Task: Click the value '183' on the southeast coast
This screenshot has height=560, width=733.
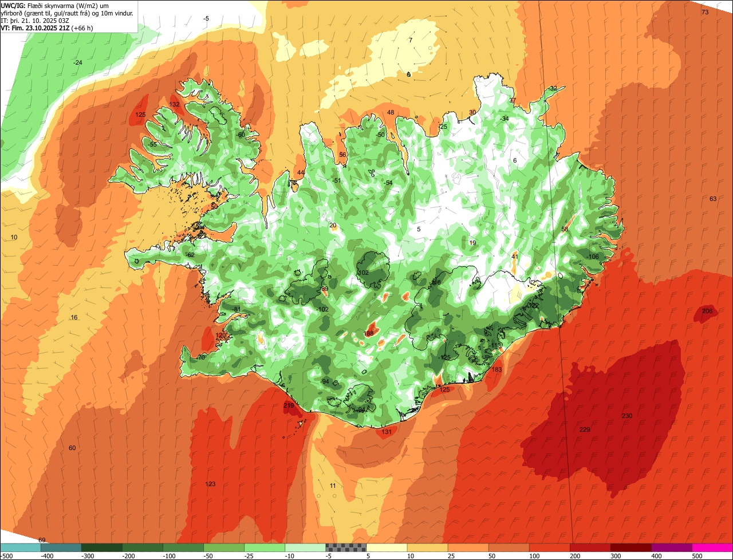Action: (x=496, y=369)
